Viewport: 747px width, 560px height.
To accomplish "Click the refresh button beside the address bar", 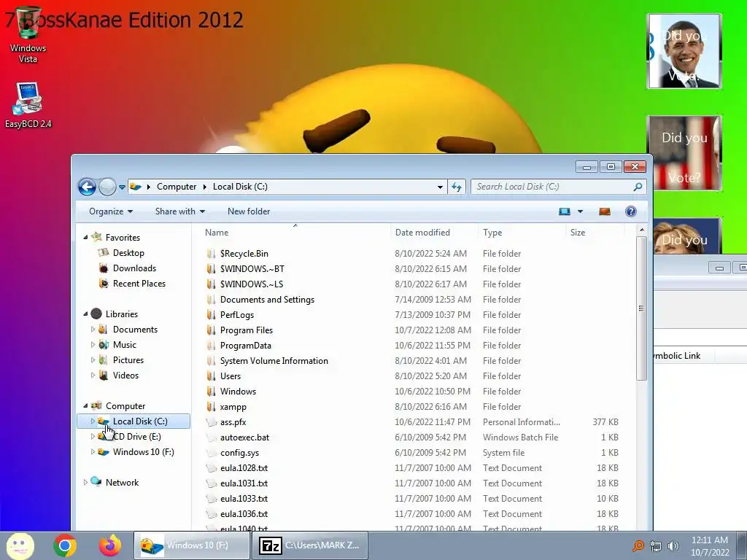I will pyautogui.click(x=457, y=187).
